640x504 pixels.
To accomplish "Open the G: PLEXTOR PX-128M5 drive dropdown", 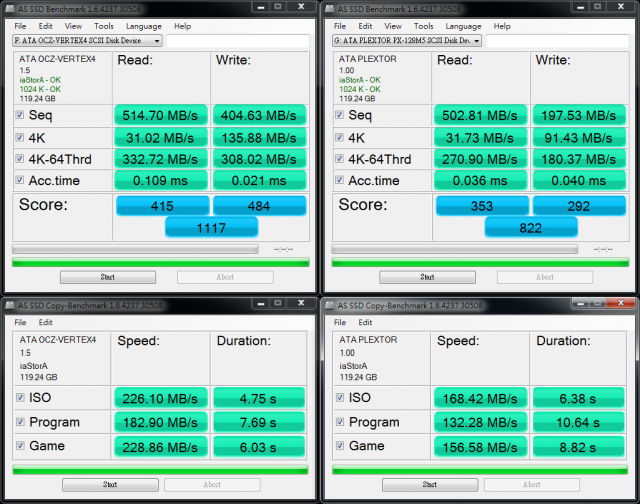I will click(407, 40).
